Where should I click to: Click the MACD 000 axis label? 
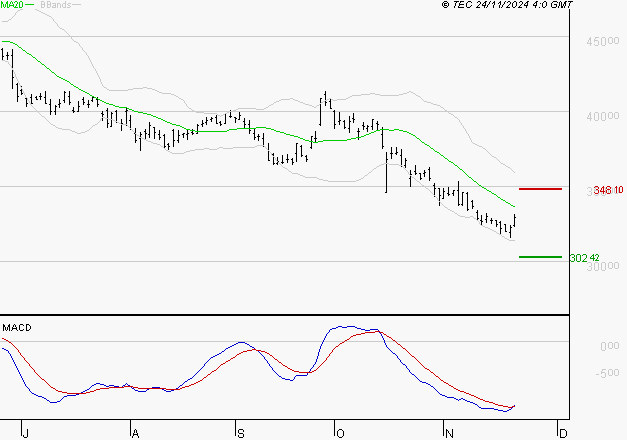click(x=609, y=346)
